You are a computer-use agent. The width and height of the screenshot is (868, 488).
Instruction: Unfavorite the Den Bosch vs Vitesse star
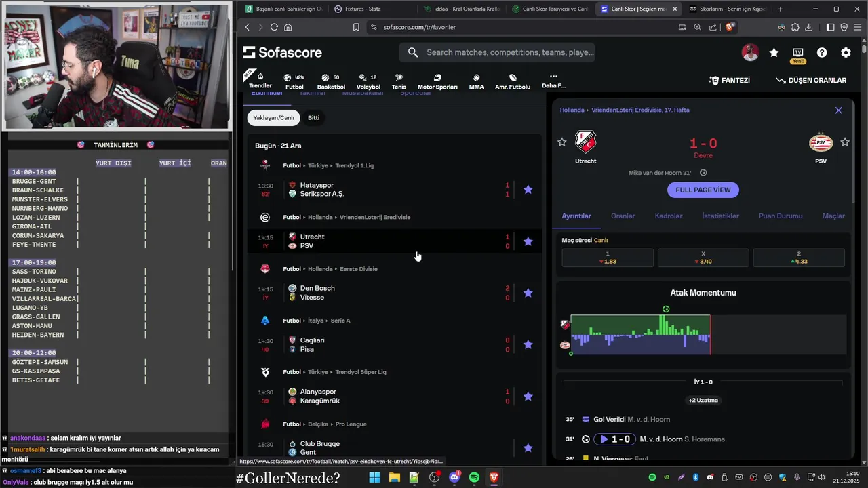tap(528, 293)
